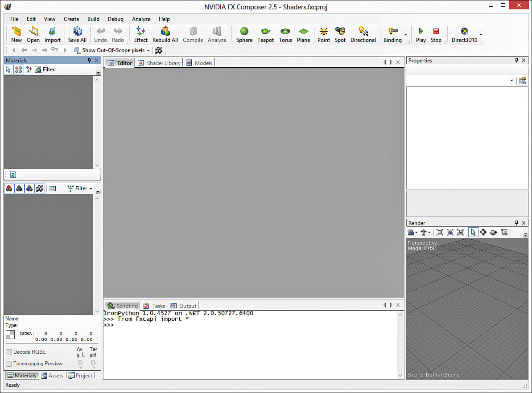Toggle the blue channel display
The image size is (532, 393).
click(x=29, y=188)
